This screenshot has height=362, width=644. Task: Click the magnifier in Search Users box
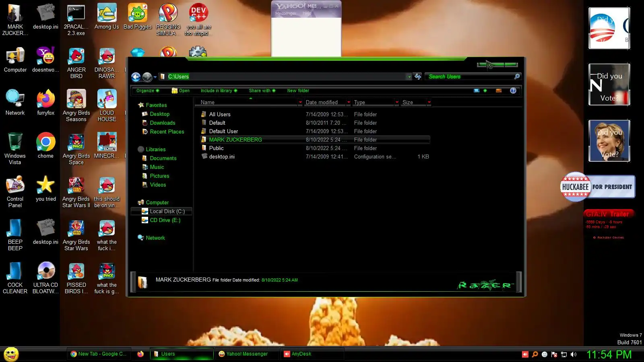[517, 76]
